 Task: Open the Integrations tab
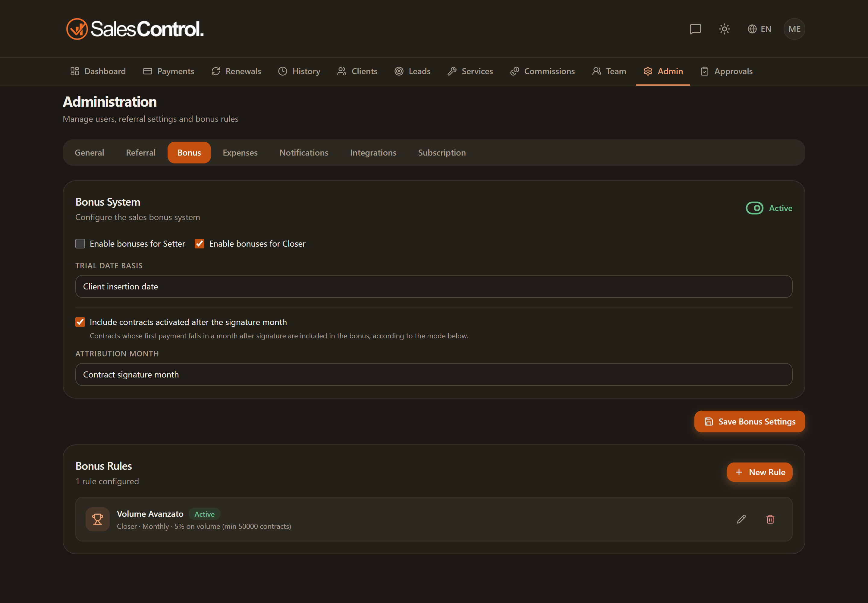[x=373, y=153]
